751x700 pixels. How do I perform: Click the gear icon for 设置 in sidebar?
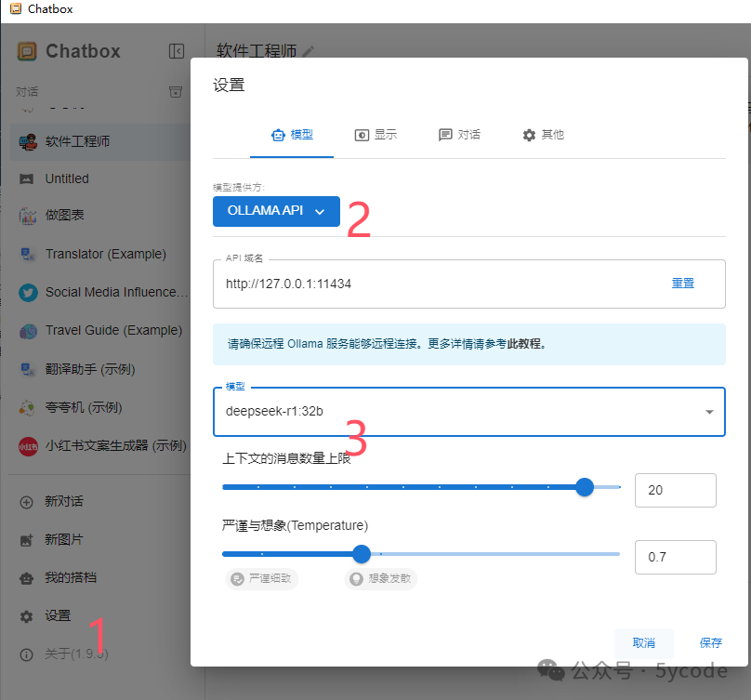click(x=27, y=616)
